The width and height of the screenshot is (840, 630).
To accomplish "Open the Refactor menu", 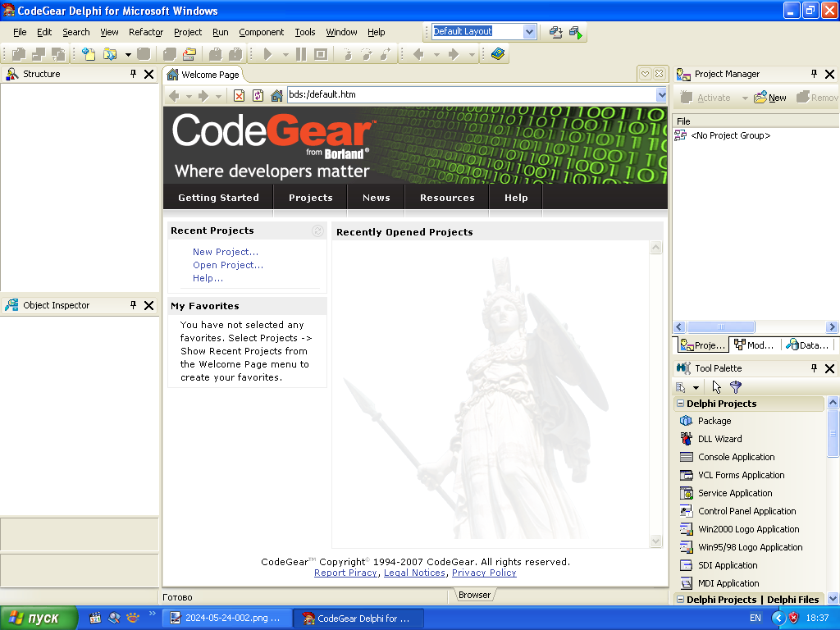I will pyautogui.click(x=146, y=32).
